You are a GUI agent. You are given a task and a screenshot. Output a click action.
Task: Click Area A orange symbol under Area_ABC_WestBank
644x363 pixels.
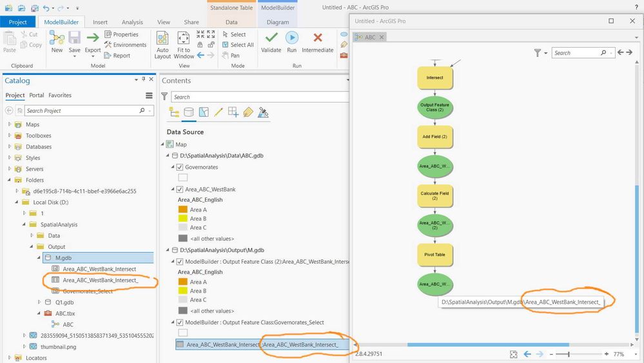183,210
